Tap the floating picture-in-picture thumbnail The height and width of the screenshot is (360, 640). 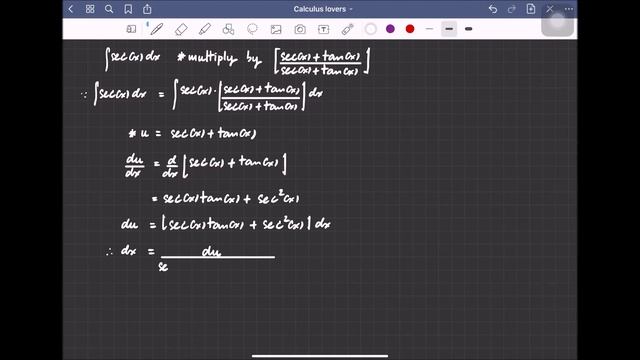pyautogui.click(x=557, y=21)
